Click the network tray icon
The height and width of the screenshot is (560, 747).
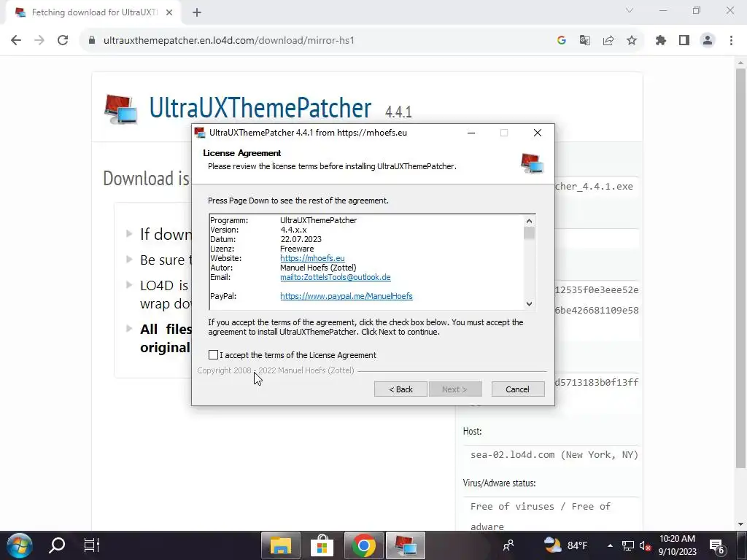(628, 545)
